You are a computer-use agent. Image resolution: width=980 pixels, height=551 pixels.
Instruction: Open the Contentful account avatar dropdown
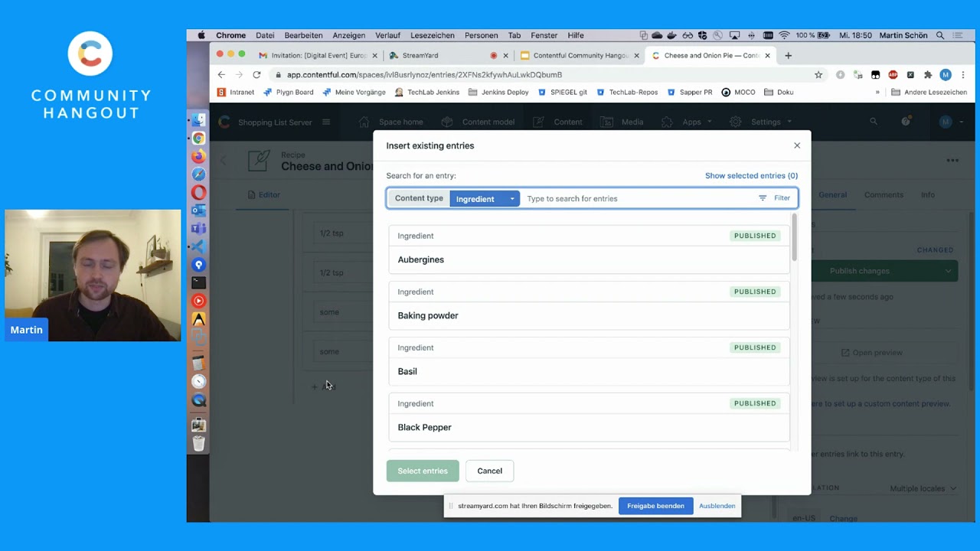(x=952, y=122)
